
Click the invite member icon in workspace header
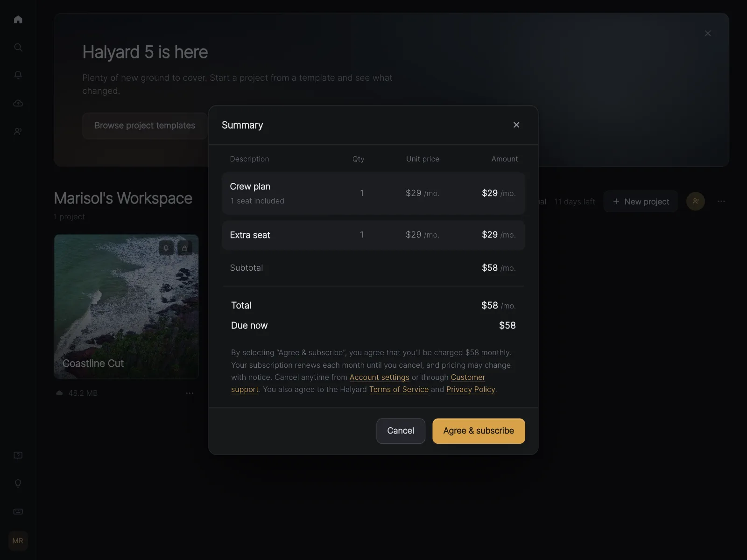[696, 201]
